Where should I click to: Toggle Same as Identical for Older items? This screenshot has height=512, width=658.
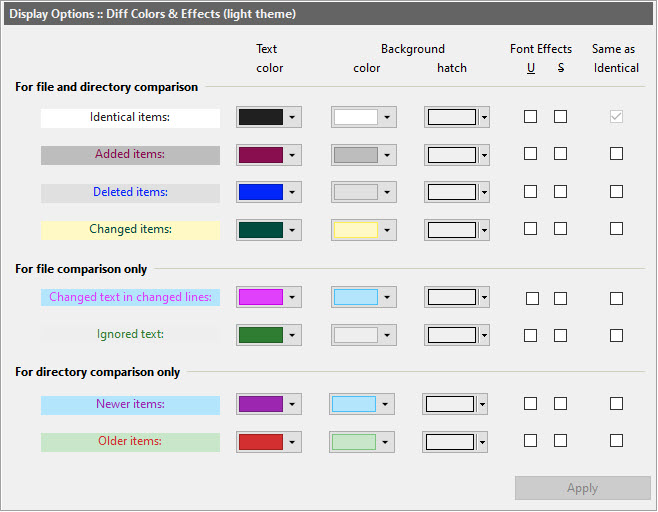(616, 441)
